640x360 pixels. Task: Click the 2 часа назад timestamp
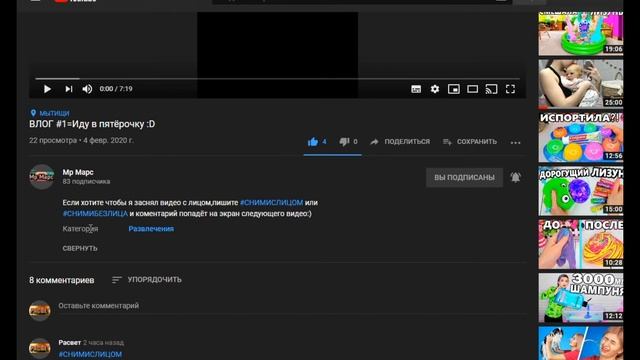pos(103,342)
